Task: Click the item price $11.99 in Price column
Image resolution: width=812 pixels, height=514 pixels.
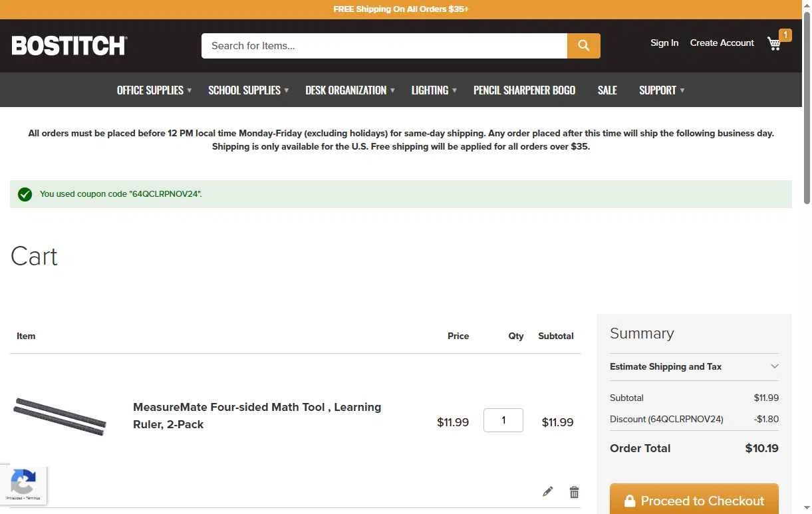Action: point(453,422)
